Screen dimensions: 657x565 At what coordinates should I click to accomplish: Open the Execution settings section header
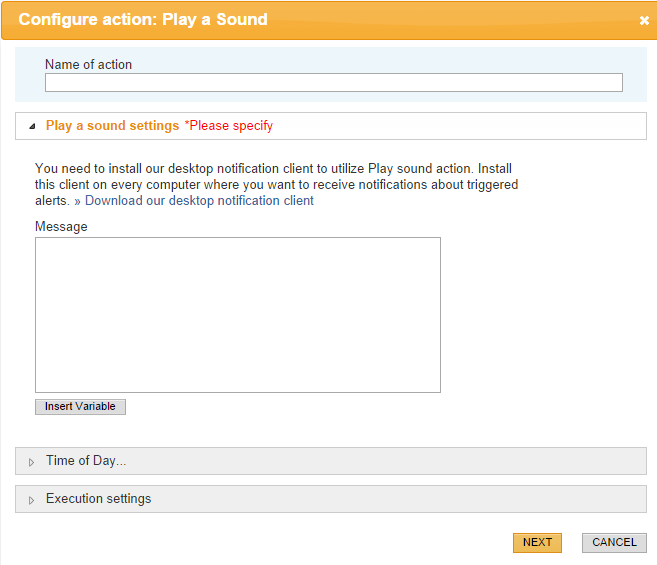click(331, 499)
